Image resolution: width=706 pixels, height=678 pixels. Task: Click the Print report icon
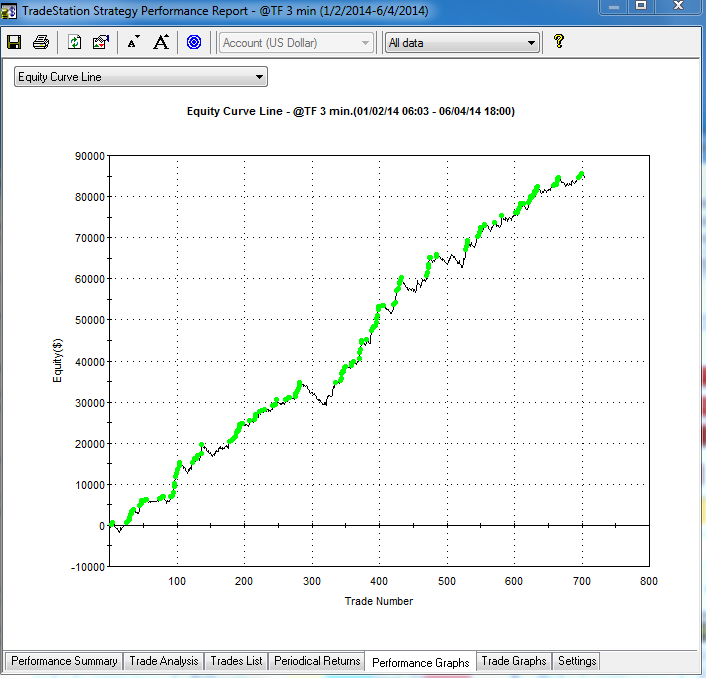[x=41, y=42]
